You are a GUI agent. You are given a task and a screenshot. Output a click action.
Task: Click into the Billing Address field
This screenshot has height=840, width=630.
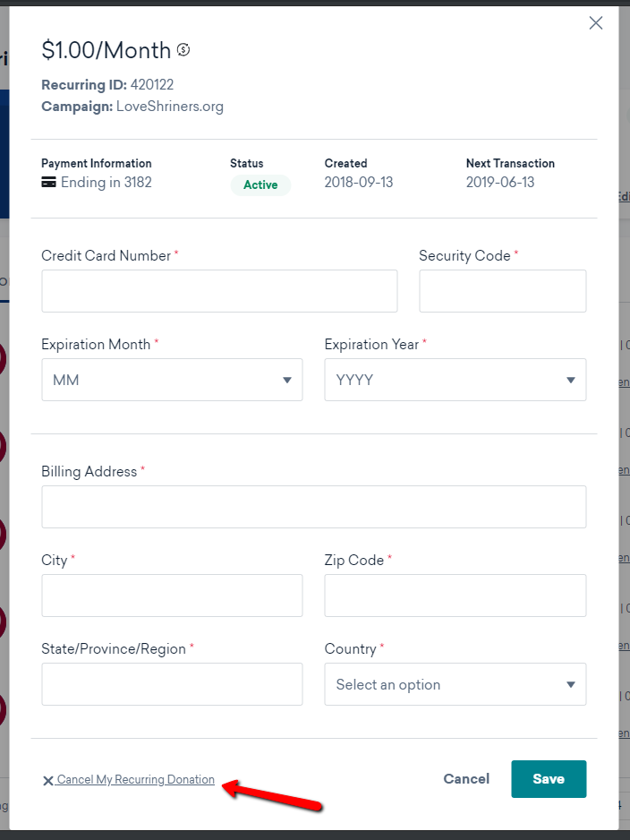coord(314,507)
